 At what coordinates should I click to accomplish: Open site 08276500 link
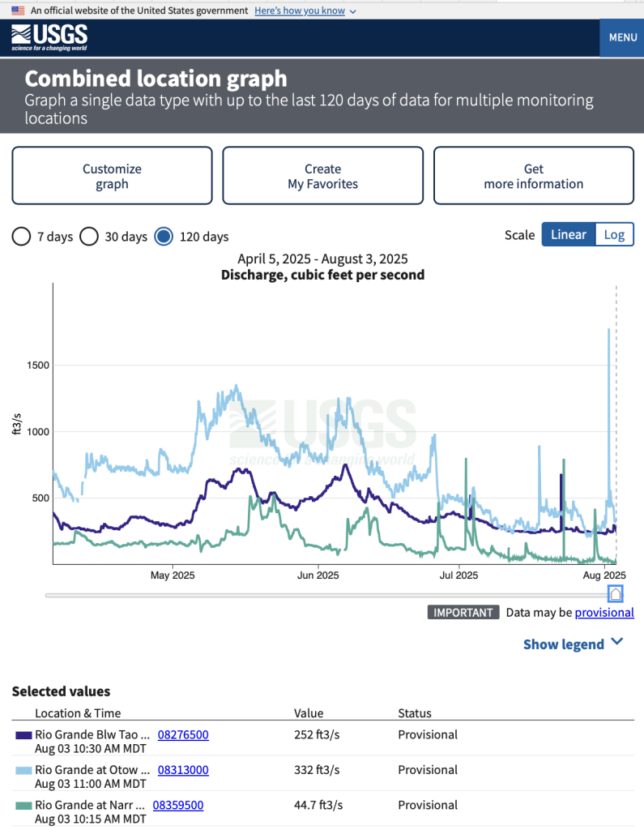(183, 735)
